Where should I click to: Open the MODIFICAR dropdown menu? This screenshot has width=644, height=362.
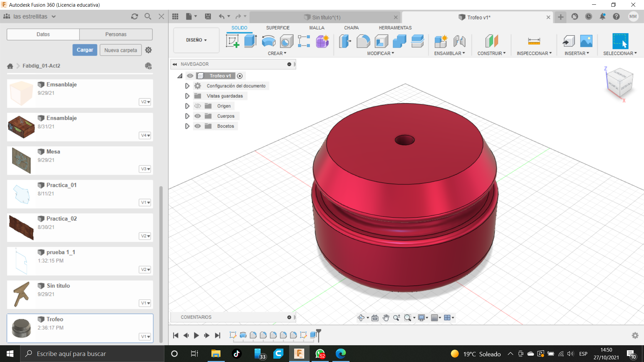click(x=380, y=53)
